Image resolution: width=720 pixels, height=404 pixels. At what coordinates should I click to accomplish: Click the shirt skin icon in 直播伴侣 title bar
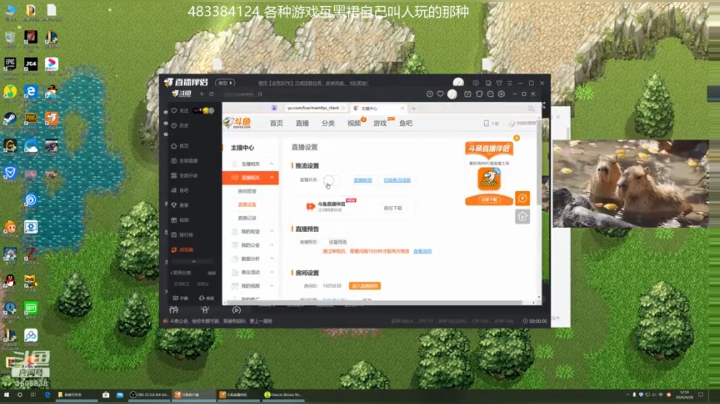pyautogui.click(x=499, y=83)
